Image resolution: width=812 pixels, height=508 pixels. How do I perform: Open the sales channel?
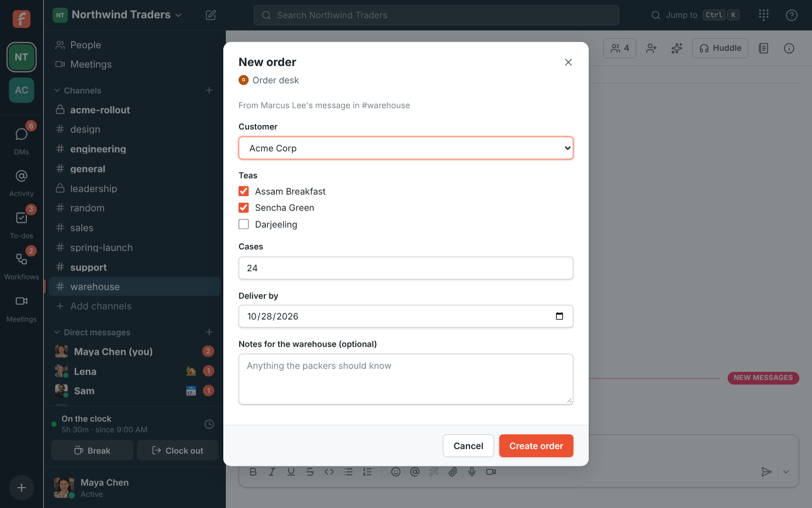(x=134, y=228)
